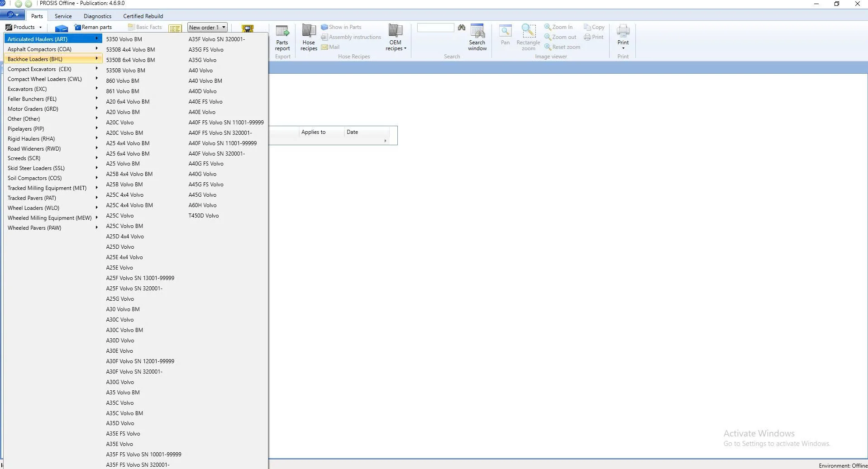
Task: Select the Rectangle zoom tool
Action: point(528,38)
